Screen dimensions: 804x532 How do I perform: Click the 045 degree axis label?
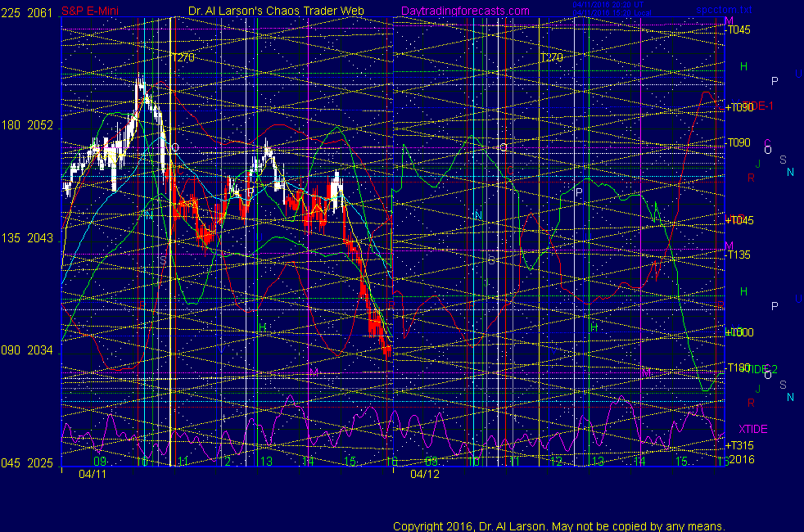[x=12, y=463]
